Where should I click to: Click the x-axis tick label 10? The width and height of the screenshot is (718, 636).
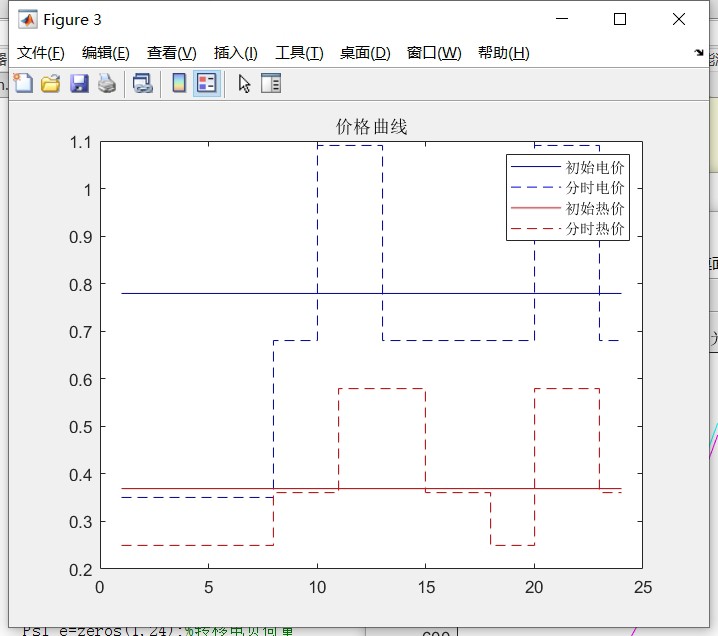click(317, 587)
